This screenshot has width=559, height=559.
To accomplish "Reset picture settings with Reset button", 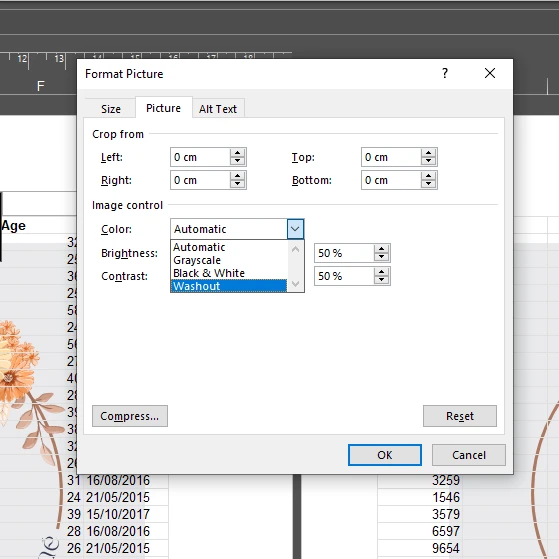I will pyautogui.click(x=460, y=416).
